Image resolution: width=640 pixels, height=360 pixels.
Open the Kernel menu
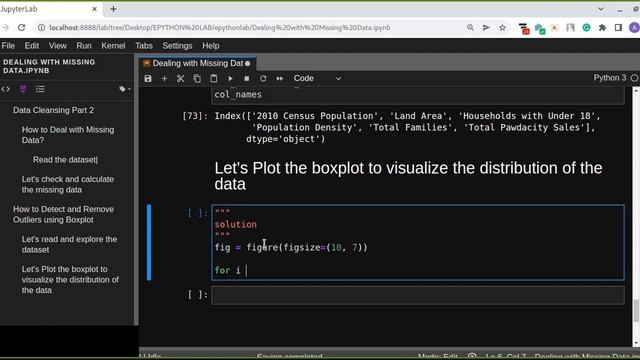(113, 46)
